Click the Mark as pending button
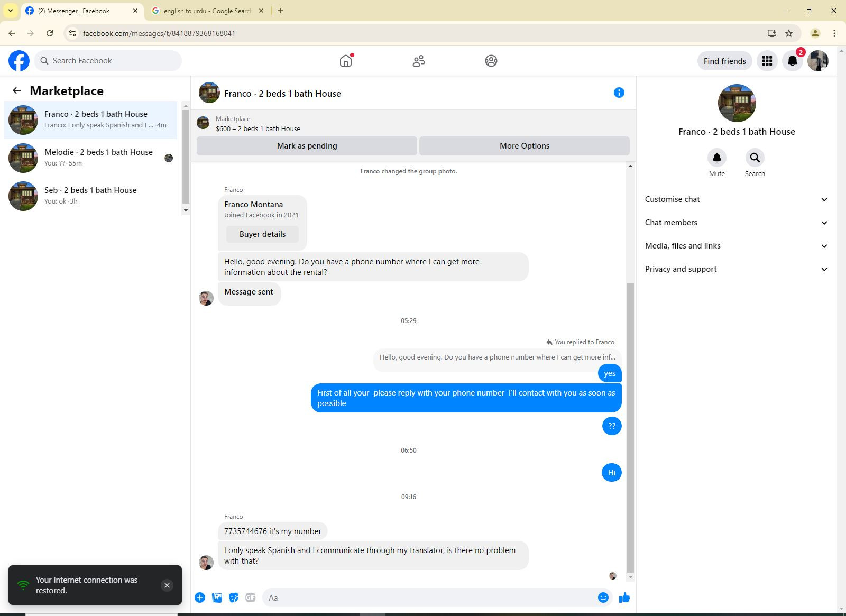This screenshot has width=846, height=616. pyautogui.click(x=307, y=146)
